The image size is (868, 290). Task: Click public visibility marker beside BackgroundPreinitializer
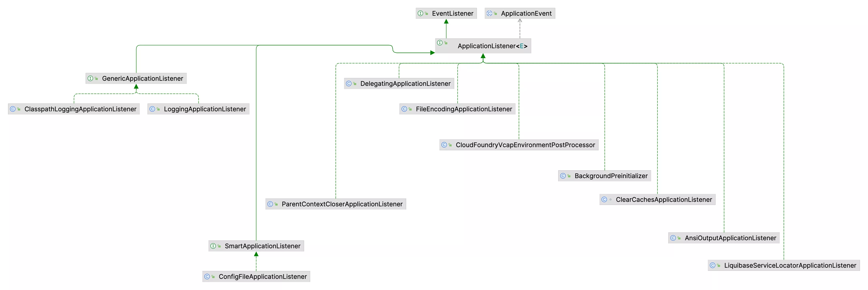(x=569, y=176)
